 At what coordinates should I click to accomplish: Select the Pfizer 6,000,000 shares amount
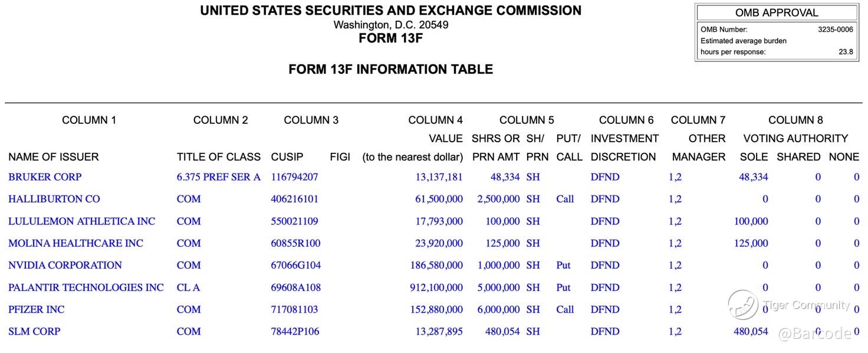(498, 309)
